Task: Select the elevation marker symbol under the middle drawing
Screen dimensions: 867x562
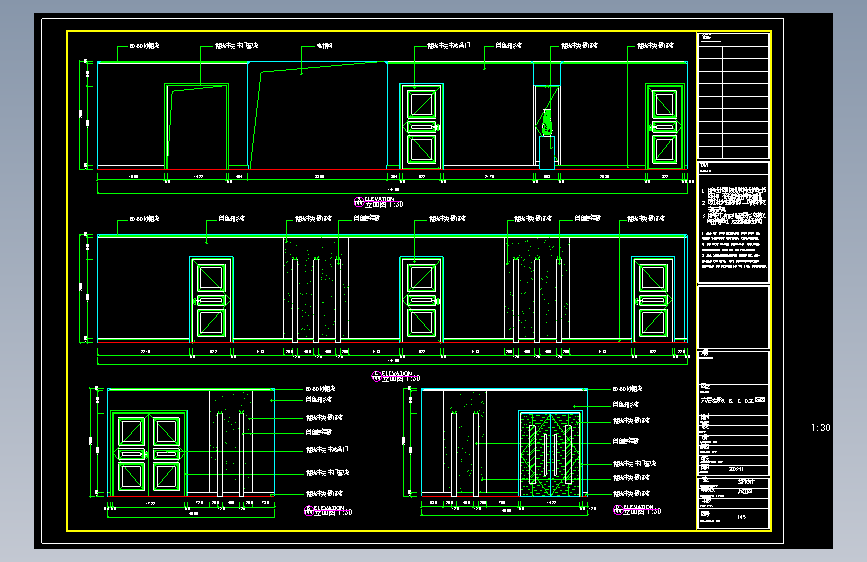Action: pos(377,377)
